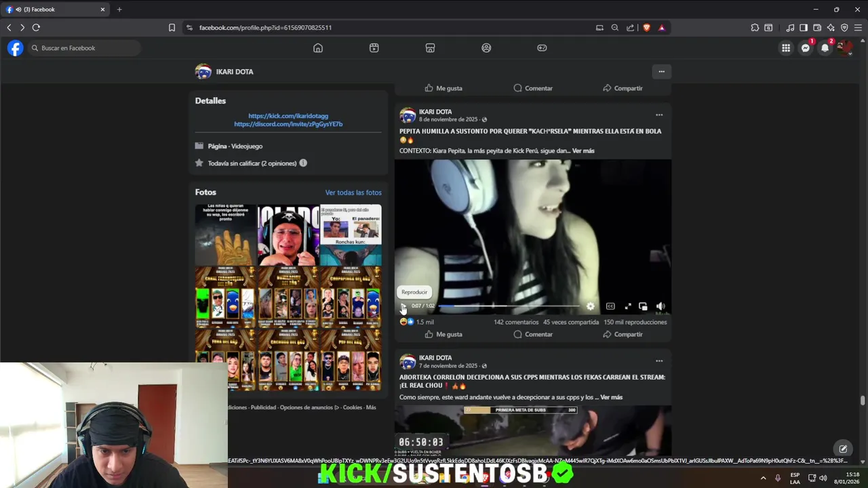Open the crying man photo thumbnail
The image size is (868, 488).
click(288, 235)
